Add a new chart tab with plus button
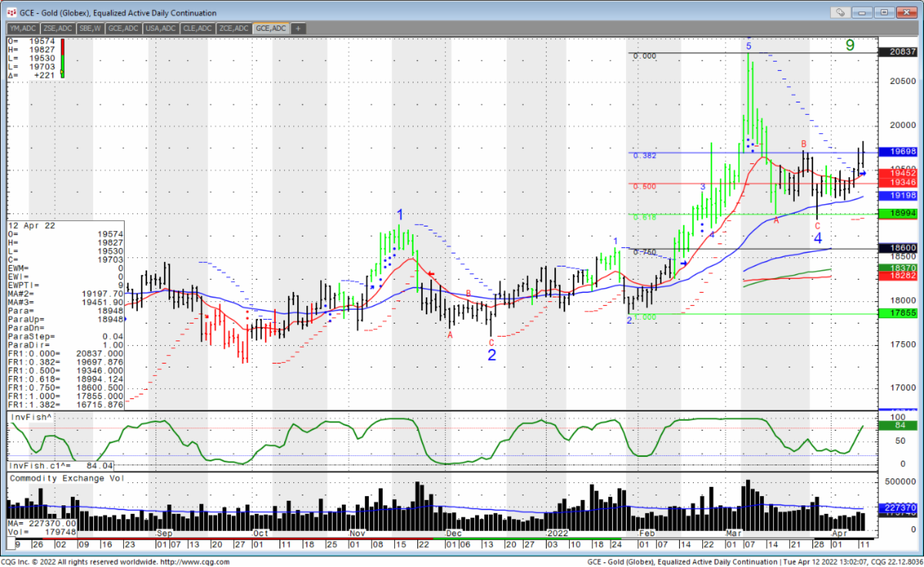Screen dimensions: 924x567 [x=298, y=29]
